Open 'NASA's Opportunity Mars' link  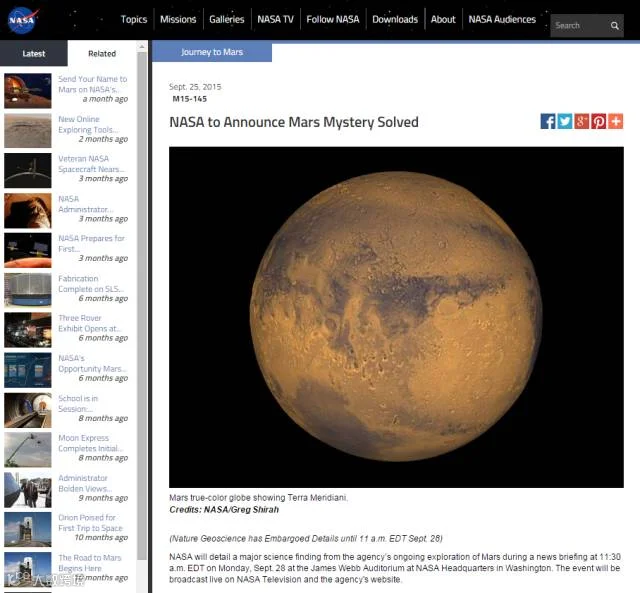92,363
